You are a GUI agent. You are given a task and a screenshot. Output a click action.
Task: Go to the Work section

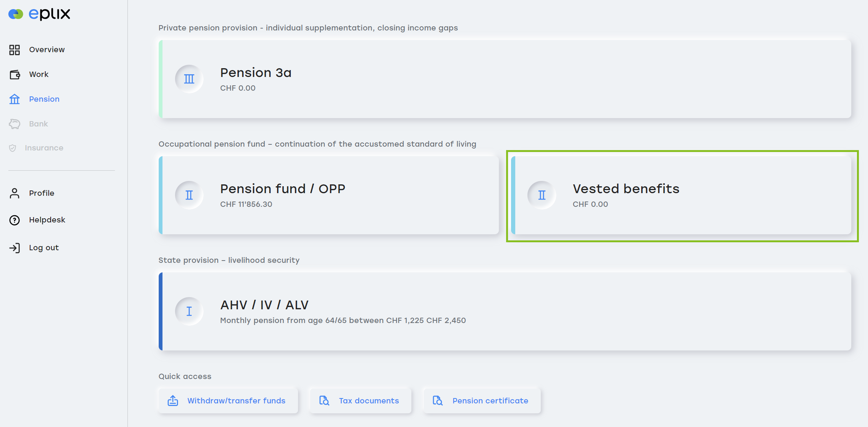point(39,75)
